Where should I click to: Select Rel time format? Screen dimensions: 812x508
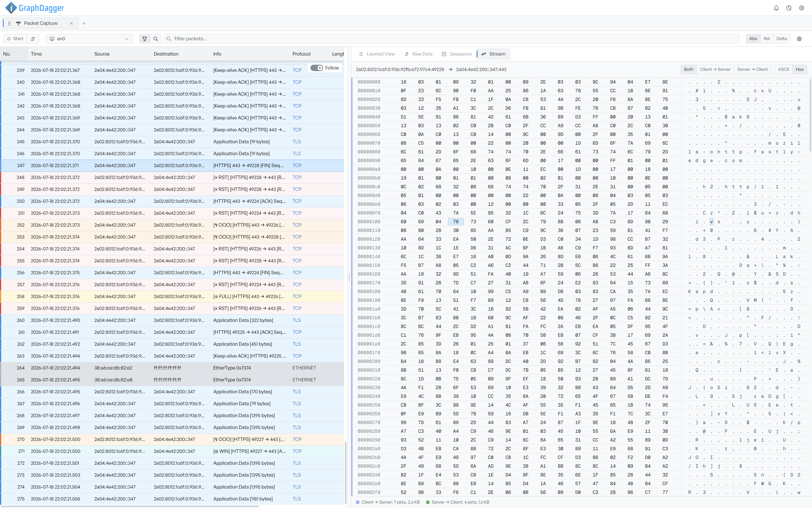point(767,39)
